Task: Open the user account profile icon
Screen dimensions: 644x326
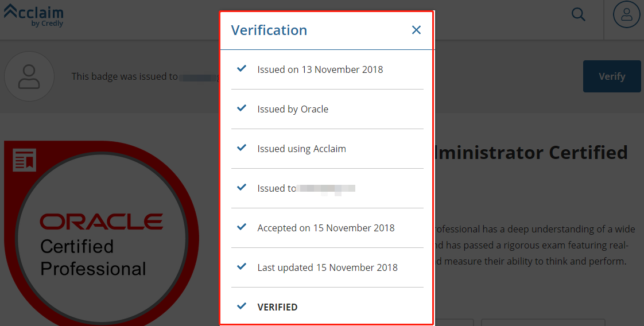Action: pos(626,15)
